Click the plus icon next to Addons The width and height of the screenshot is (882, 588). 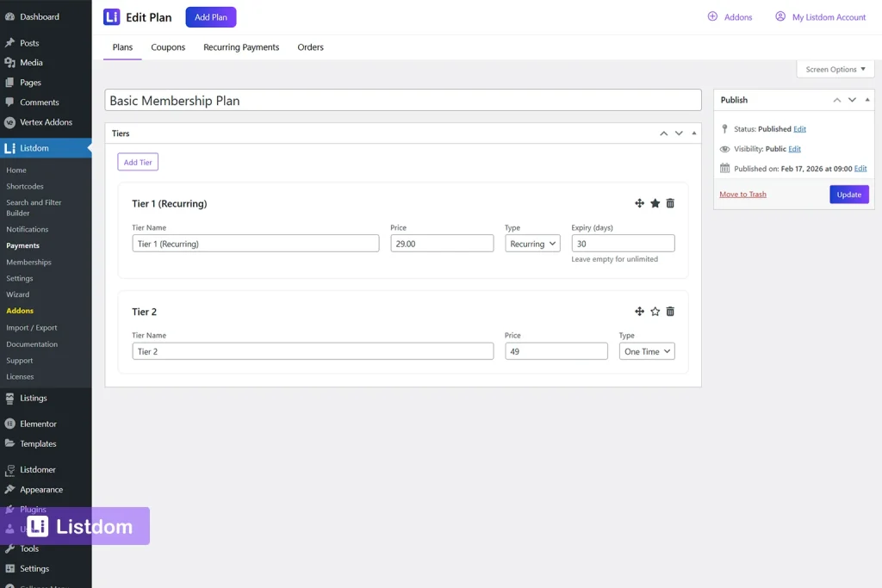tap(713, 16)
